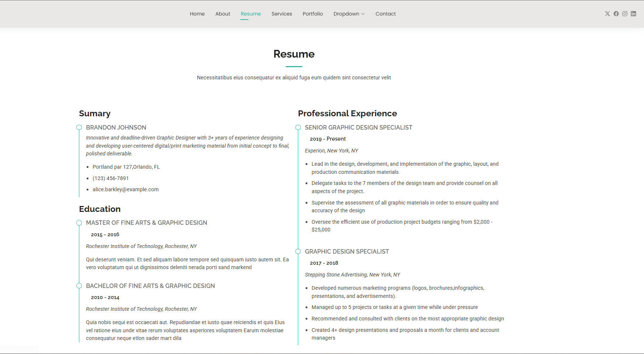Click the Facebook icon in header
The height and width of the screenshot is (354, 644).
coord(616,14)
